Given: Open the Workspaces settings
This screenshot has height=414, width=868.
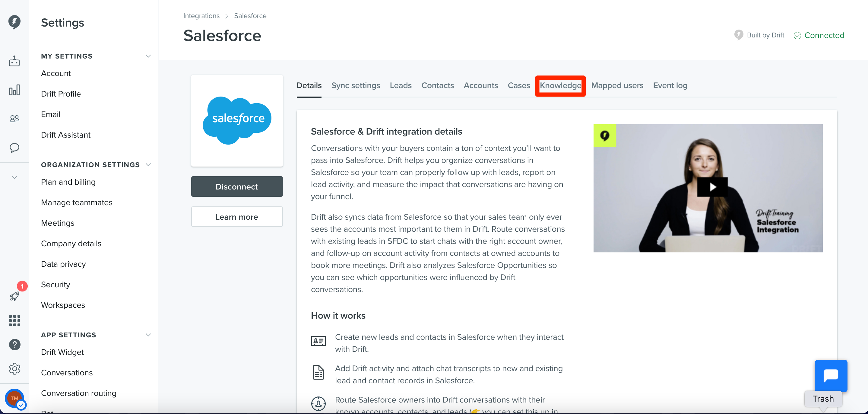Looking at the screenshot, I should coord(63,305).
